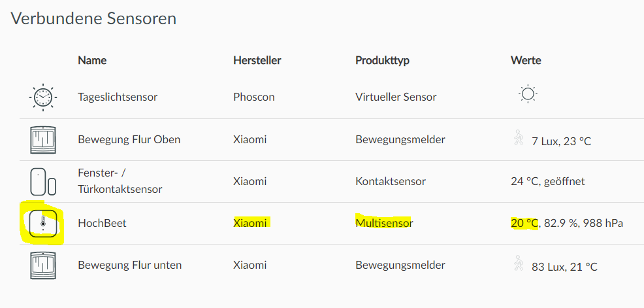Click the 24 °C, geöffnet value
644x308 pixels.
pos(547,181)
